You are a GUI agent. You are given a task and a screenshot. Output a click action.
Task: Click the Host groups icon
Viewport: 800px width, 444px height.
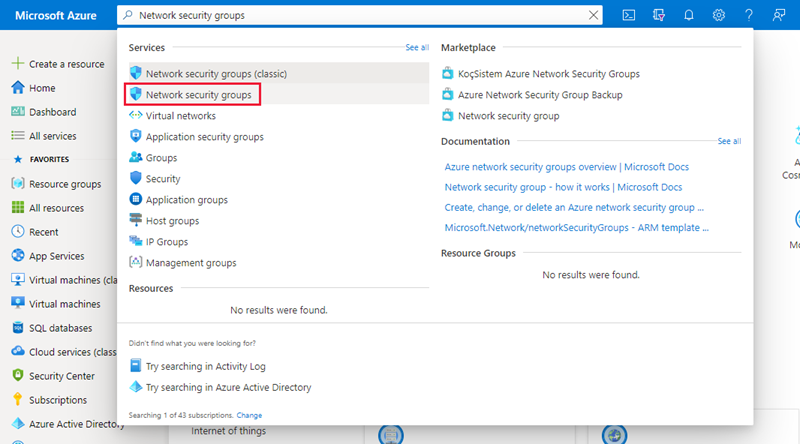click(135, 220)
